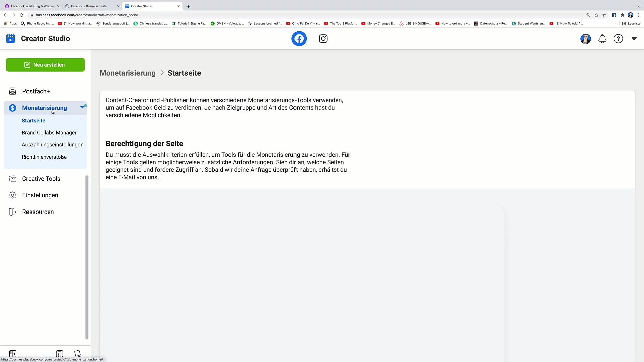The height and width of the screenshot is (362, 644).
Task: Click the Facebook extension icon
Action: [614, 15]
